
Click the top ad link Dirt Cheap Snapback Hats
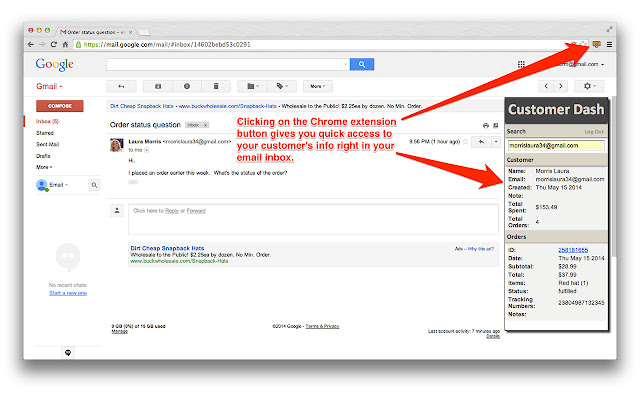pyautogui.click(x=142, y=106)
